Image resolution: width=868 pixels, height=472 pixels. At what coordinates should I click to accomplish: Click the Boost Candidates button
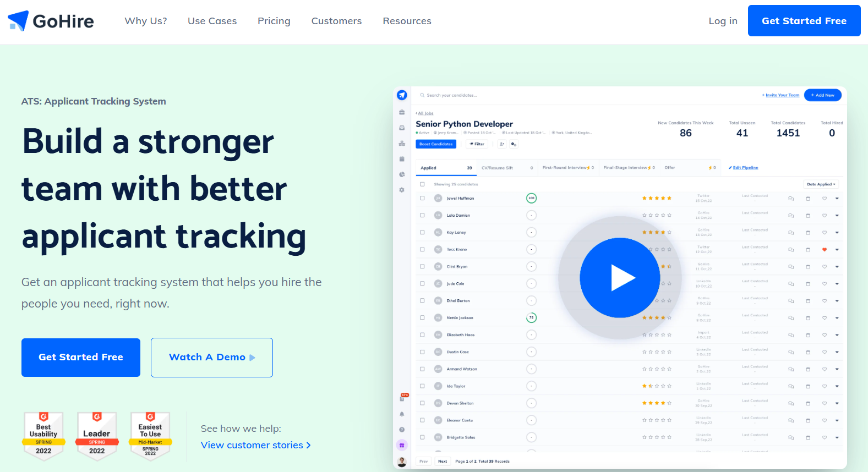click(436, 144)
